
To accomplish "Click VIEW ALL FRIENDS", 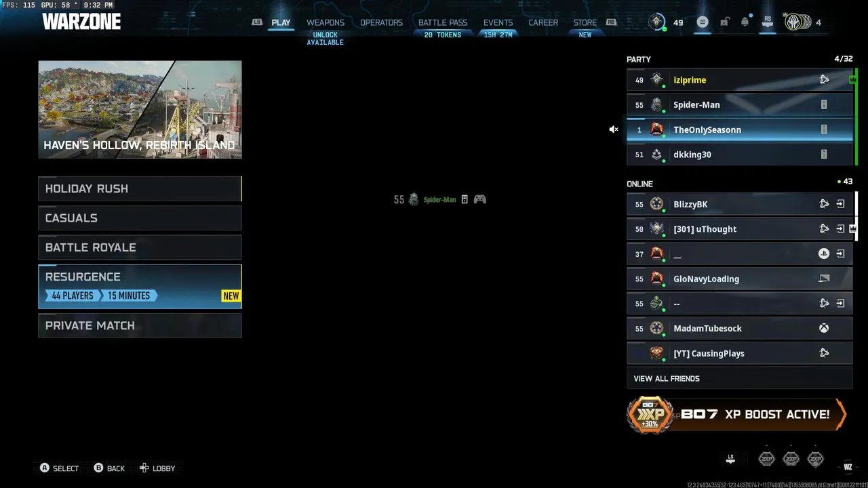I will (739, 378).
